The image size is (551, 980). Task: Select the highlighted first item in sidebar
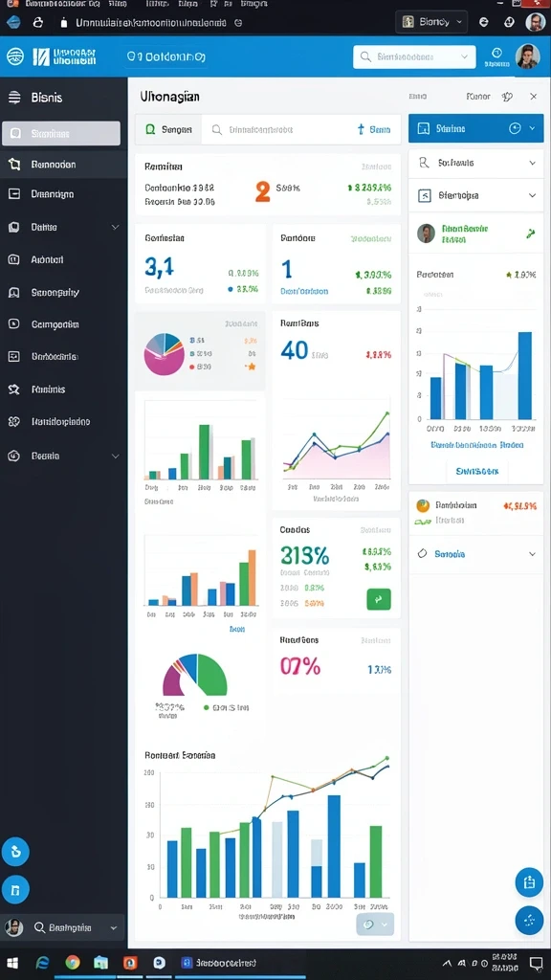[x=61, y=133]
